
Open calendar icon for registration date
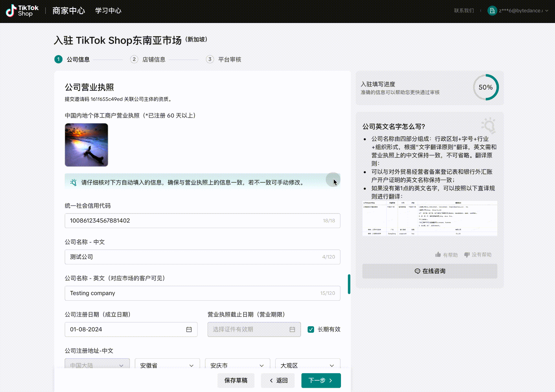(x=189, y=329)
